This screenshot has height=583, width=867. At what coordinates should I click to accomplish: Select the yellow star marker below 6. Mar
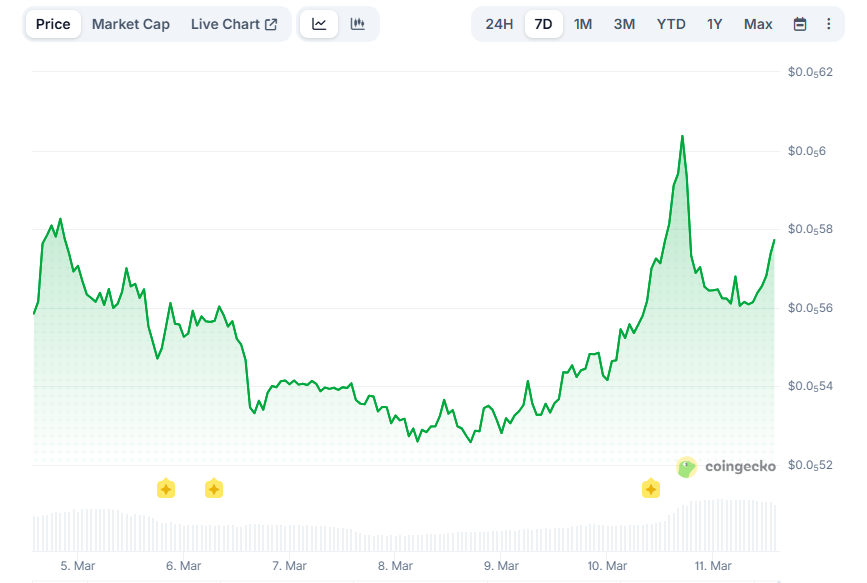coord(165,489)
